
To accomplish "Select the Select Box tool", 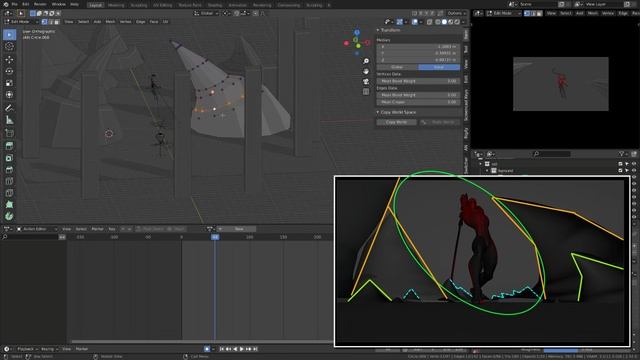I will click(x=9, y=34).
